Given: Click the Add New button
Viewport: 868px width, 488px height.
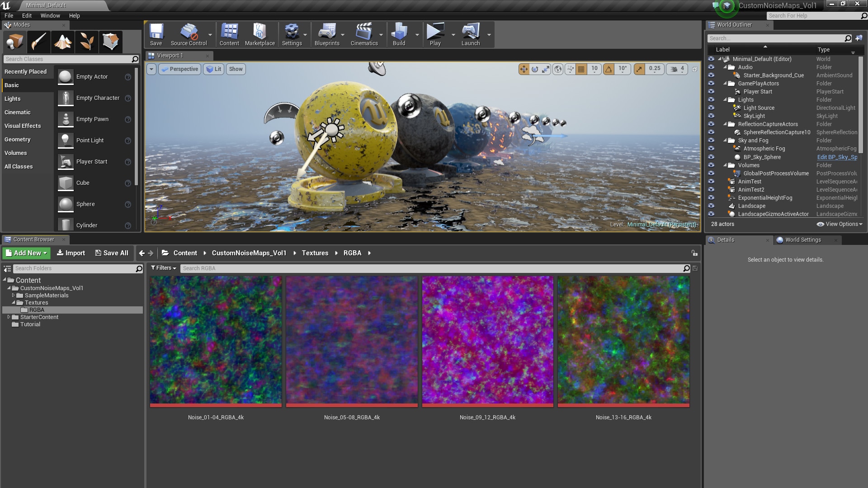Looking at the screenshot, I should [x=26, y=253].
